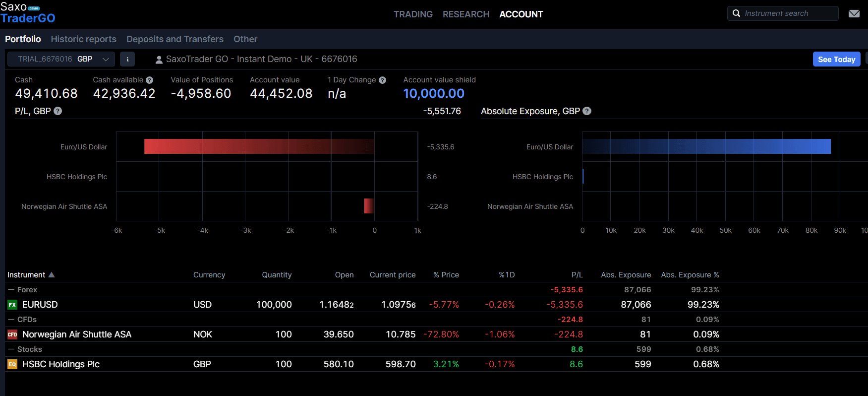The width and height of the screenshot is (868, 396).
Task: Collapse the Forex group row
Action: pos(11,290)
